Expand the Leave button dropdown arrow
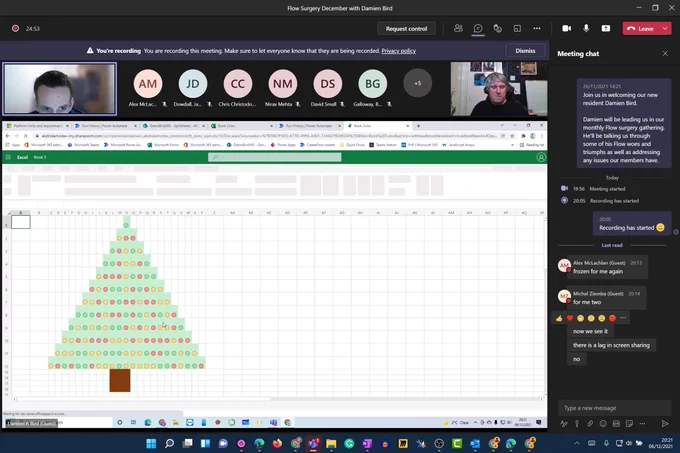Image resolution: width=680 pixels, height=453 pixels. (665, 29)
